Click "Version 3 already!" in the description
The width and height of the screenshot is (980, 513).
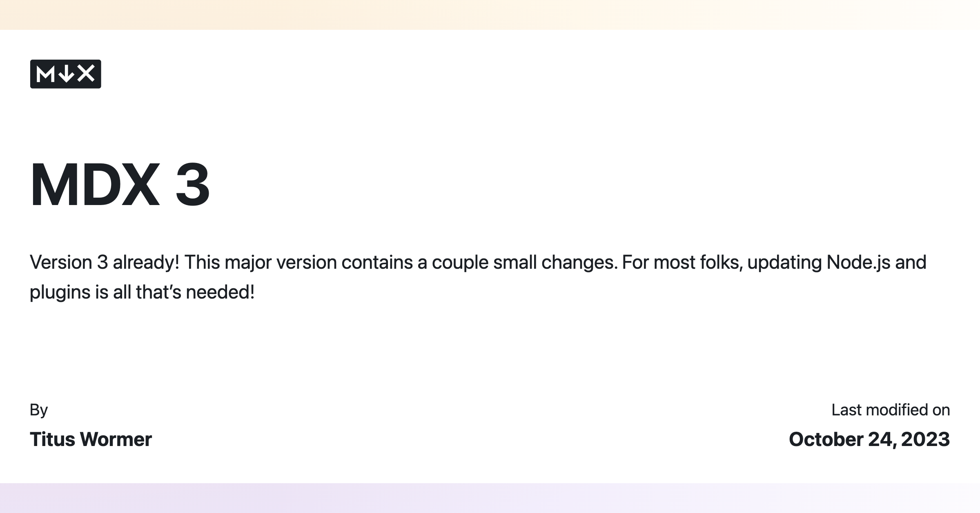(x=105, y=262)
